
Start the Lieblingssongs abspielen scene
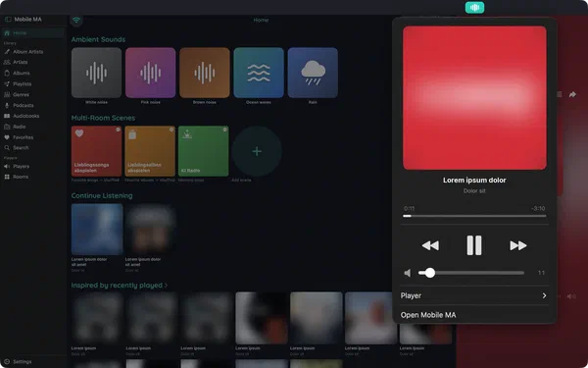click(96, 151)
